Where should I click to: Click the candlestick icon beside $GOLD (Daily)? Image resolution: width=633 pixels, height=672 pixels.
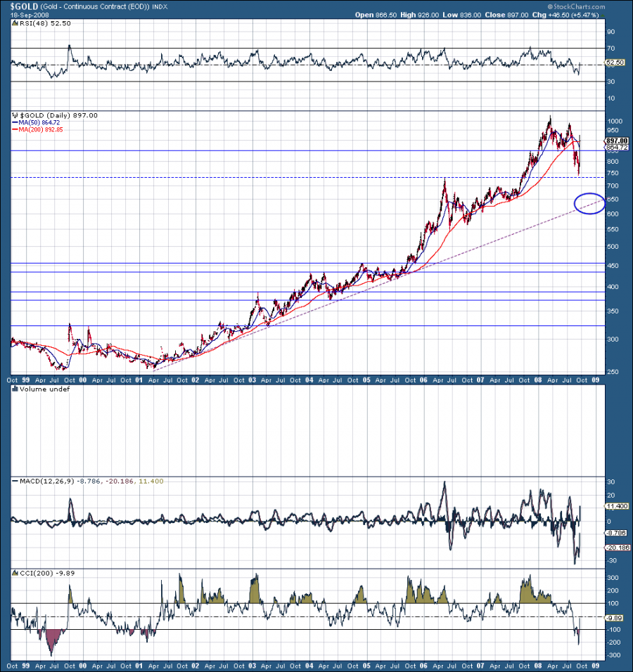[x=15, y=115]
